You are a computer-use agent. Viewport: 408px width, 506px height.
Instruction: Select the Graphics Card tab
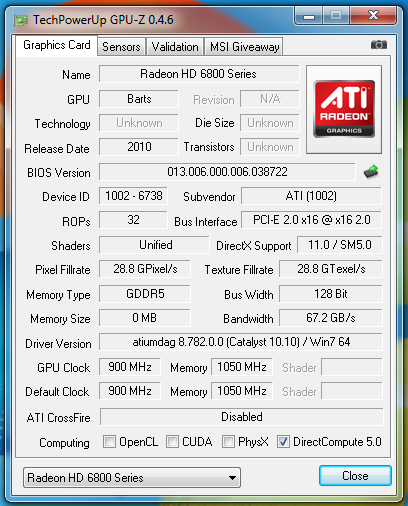pos(57,45)
